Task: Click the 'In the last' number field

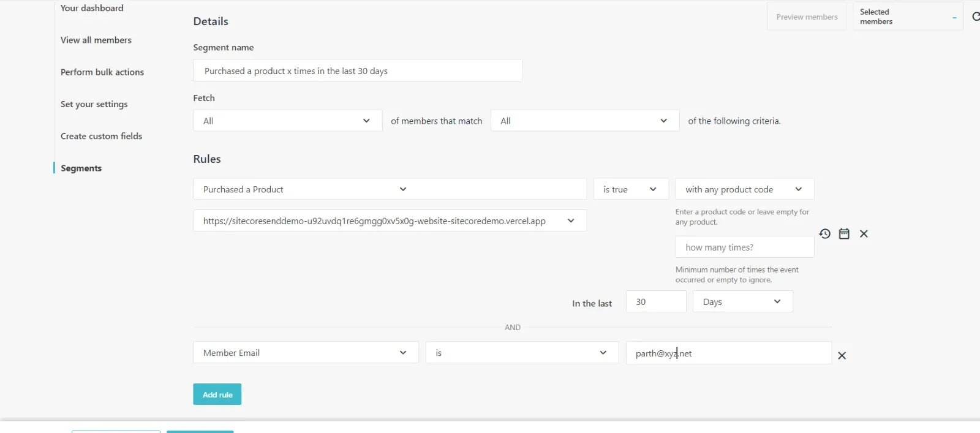Action: [x=656, y=301]
